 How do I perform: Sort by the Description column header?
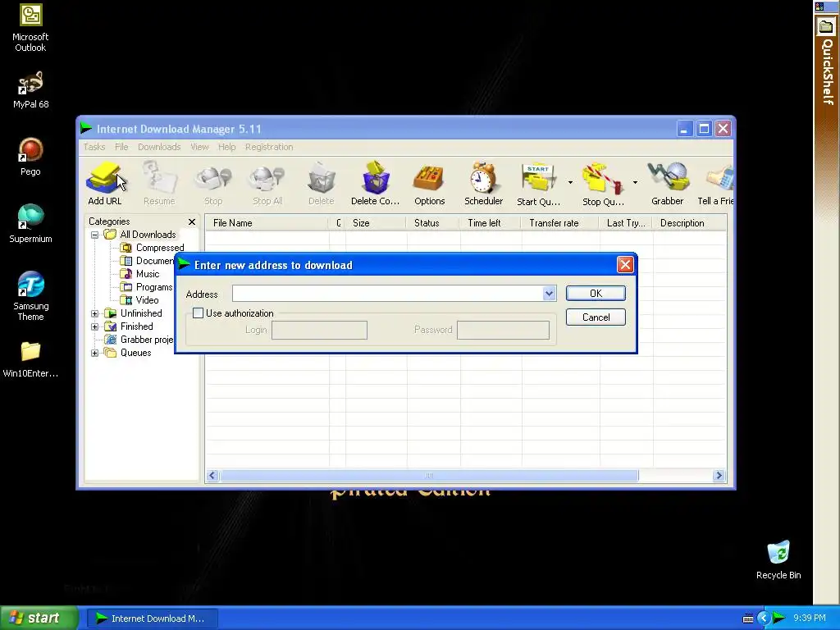click(x=689, y=223)
